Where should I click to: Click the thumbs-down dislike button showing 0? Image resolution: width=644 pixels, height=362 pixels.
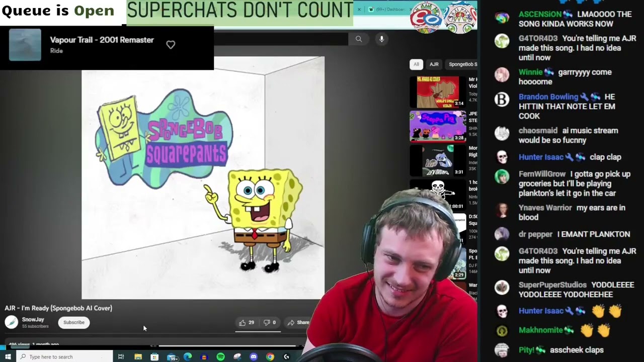[x=270, y=322]
